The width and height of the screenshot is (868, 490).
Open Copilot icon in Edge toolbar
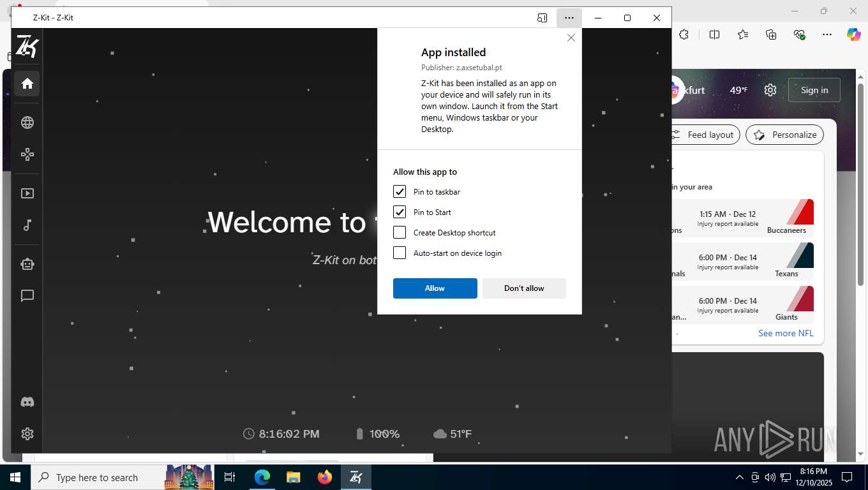[853, 34]
